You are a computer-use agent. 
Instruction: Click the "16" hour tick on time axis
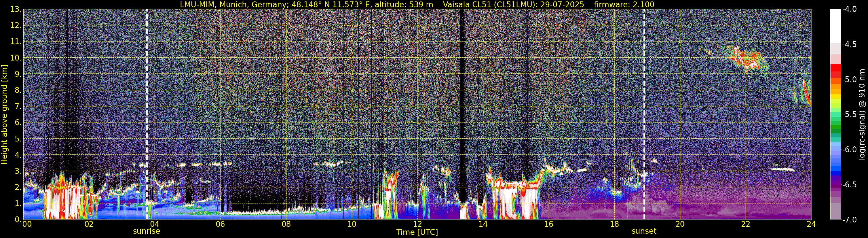[x=548, y=224]
